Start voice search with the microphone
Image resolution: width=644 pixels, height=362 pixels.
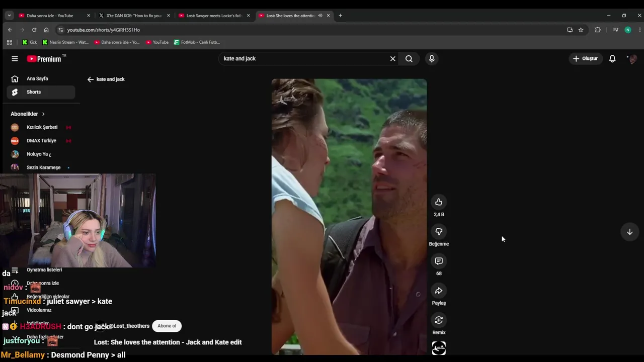(x=432, y=59)
